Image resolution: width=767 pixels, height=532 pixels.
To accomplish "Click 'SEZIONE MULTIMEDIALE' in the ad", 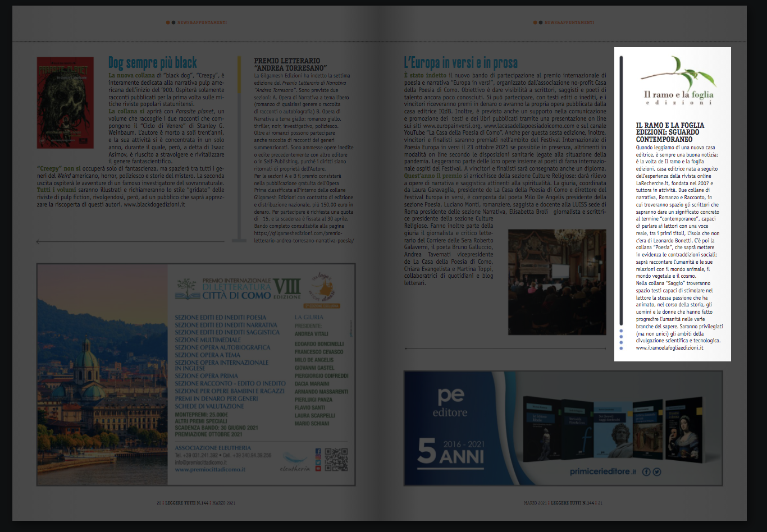I will point(208,340).
